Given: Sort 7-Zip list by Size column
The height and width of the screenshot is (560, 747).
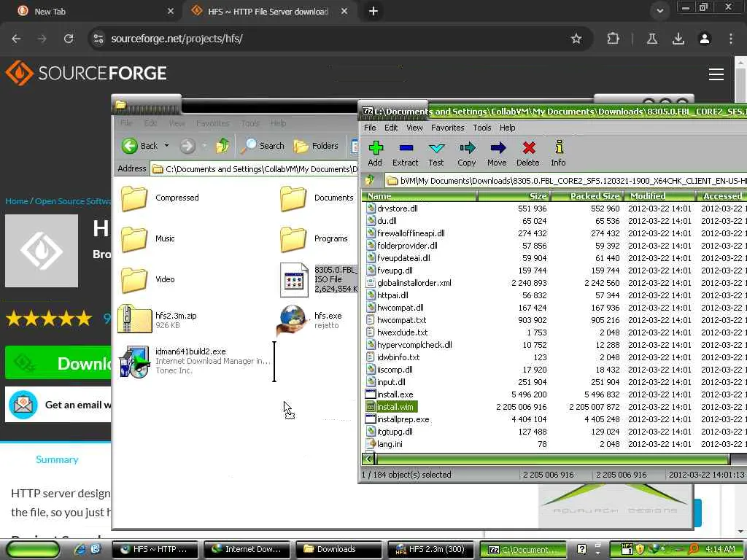Looking at the screenshot, I should coord(514,195).
